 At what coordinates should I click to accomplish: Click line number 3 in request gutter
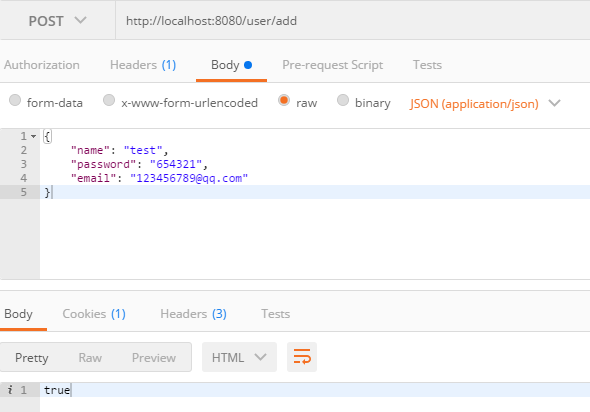click(x=24, y=164)
